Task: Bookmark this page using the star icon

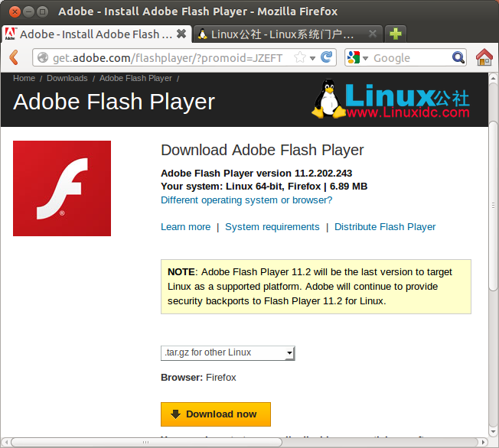Action: [x=299, y=57]
